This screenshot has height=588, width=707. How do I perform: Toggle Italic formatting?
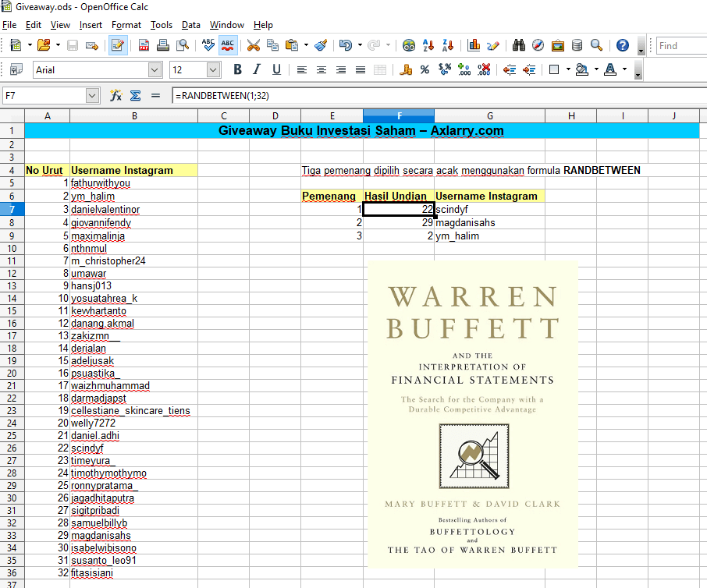(257, 70)
